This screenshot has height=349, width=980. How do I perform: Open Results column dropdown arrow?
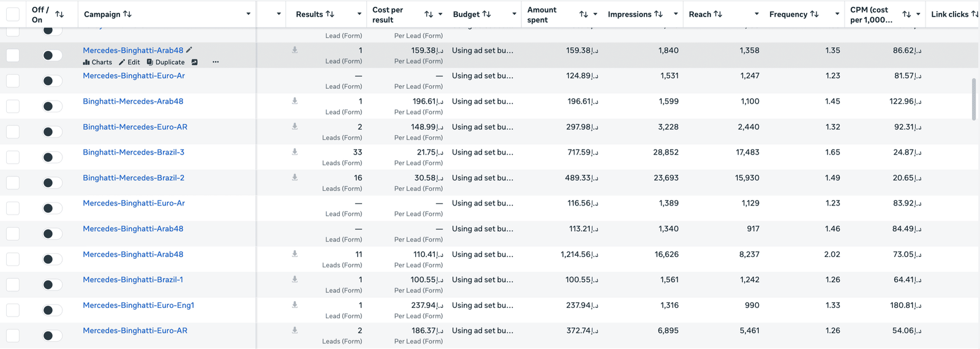pyautogui.click(x=359, y=14)
